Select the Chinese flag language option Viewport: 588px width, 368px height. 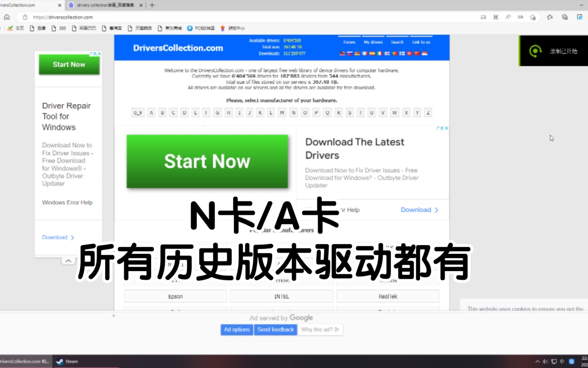coord(418,53)
